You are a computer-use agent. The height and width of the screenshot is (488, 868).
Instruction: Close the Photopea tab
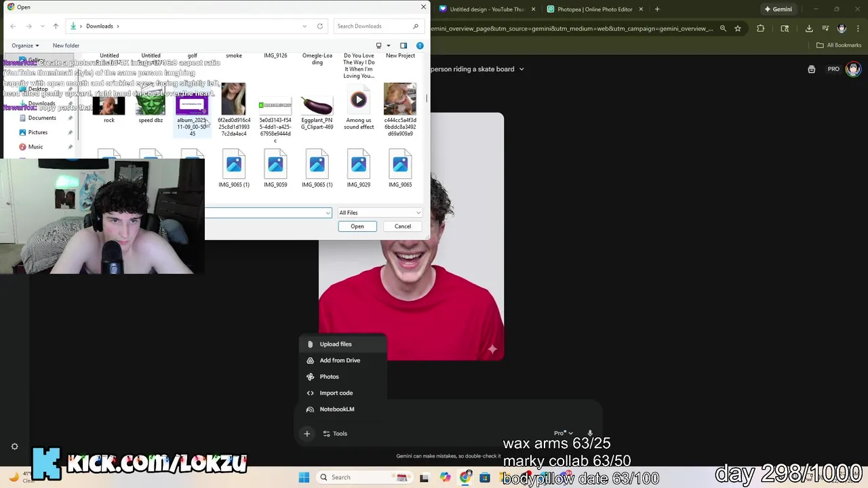tap(642, 9)
